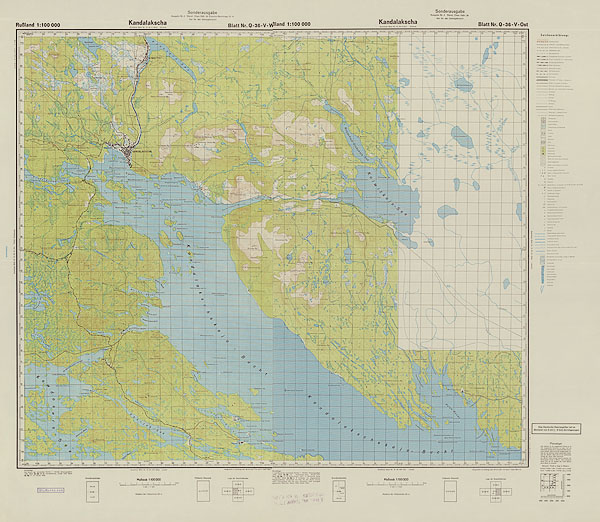Click the boxed note below the legend
The image size is (600, 522).
click(x=559, y=432)
